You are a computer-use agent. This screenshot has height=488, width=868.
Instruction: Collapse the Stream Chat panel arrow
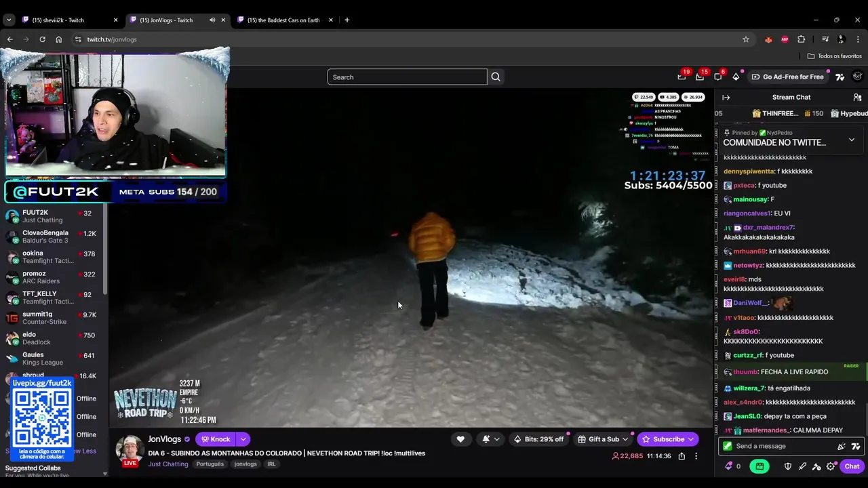coord(726,98)
